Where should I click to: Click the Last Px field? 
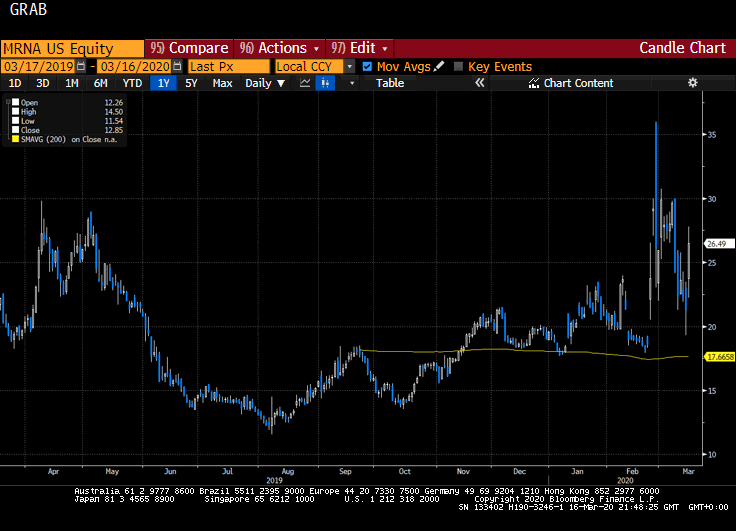(x=229, y=66)
